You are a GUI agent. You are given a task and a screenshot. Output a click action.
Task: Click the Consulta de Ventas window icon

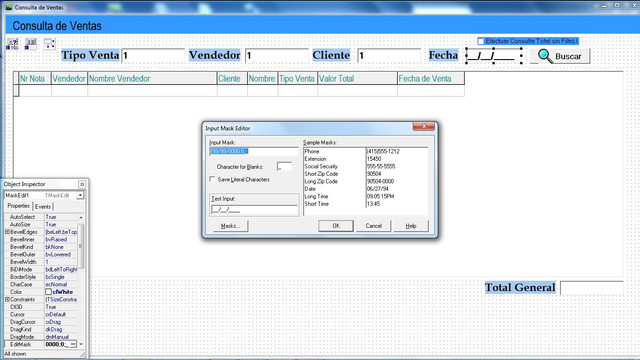tap(9, 7)
